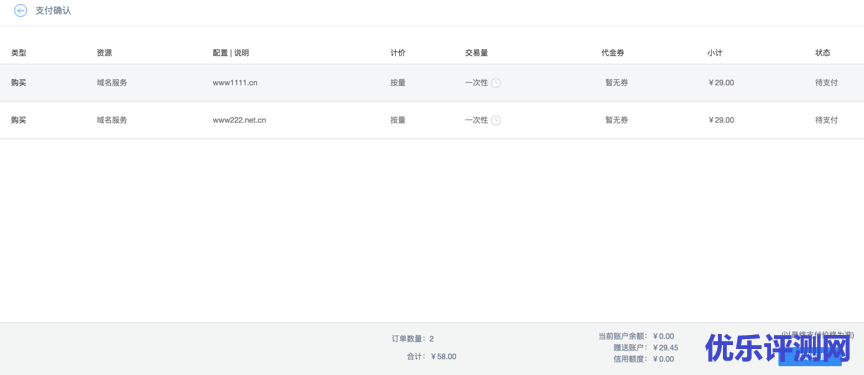Click the 小计 column header
The height and width of the screenshot is (375, 864).
click(x=715, y=53)
